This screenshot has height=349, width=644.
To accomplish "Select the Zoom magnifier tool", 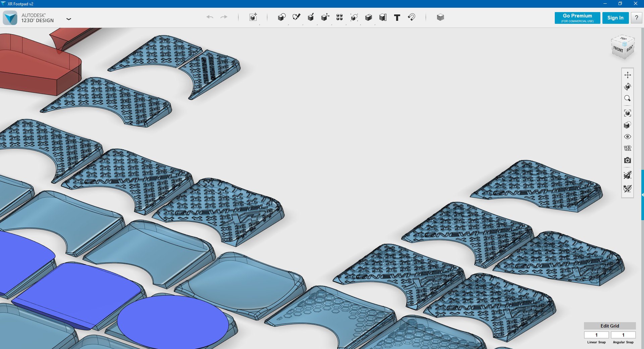I will pyautogui.click(x=628, y=98).
